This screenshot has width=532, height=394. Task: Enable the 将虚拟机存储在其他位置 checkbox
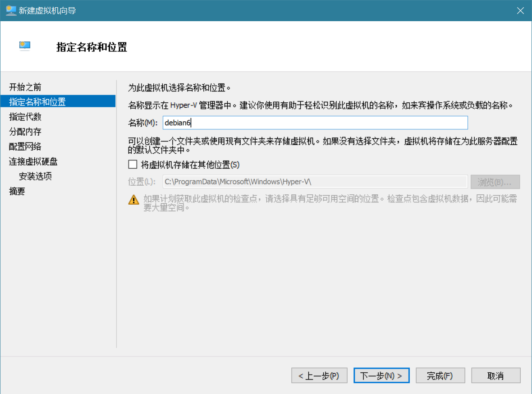[133, 165]
